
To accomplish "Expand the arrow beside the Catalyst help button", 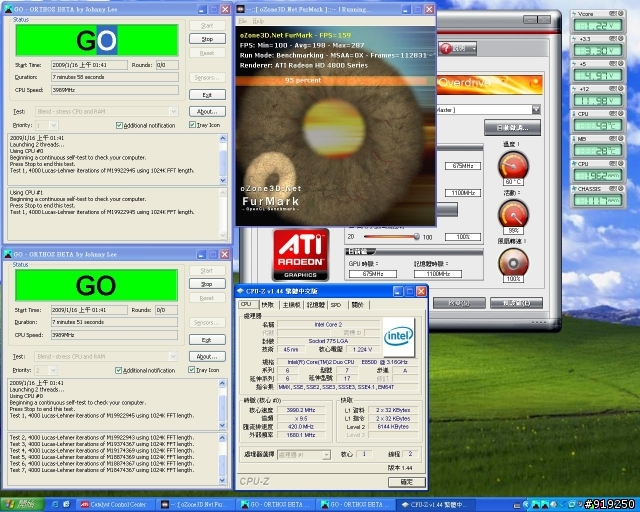I will pyautogui.click(x=474, y=49).
